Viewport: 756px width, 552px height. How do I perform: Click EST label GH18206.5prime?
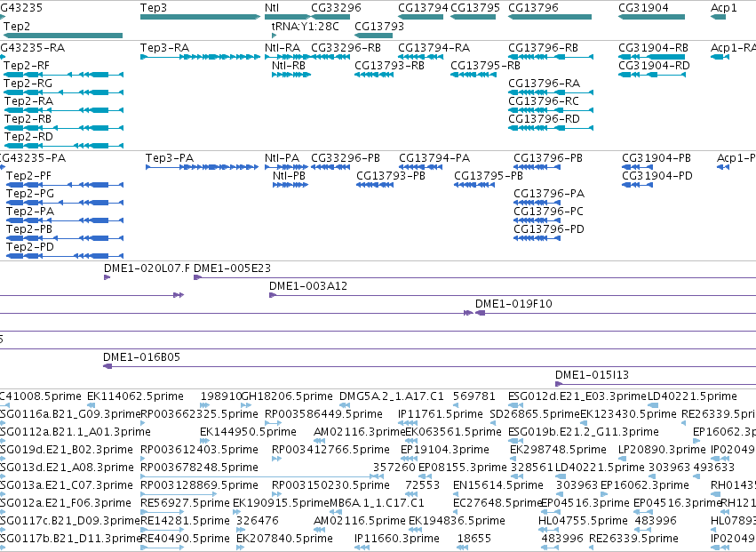[287, 396]
